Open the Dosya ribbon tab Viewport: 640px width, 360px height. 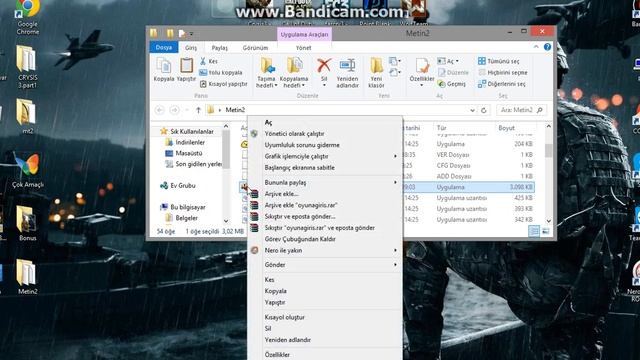[x=164, y=47]
